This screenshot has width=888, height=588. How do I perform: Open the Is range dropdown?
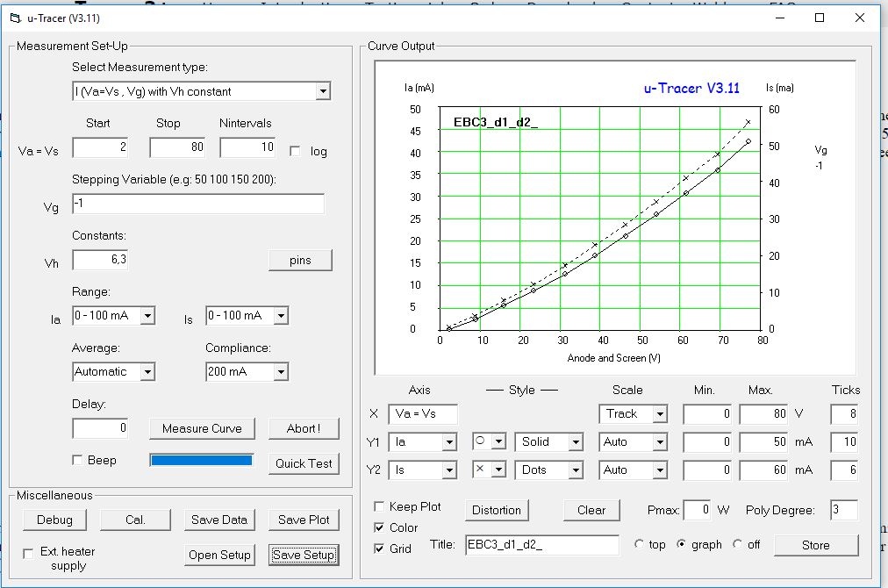tap(281, 316)
